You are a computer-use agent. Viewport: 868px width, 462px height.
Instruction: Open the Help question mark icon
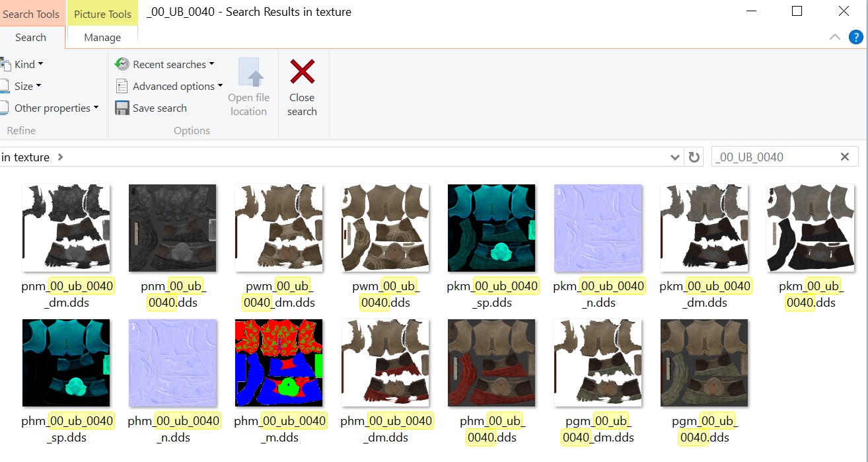pyautogui.click(x=855, y=37)
